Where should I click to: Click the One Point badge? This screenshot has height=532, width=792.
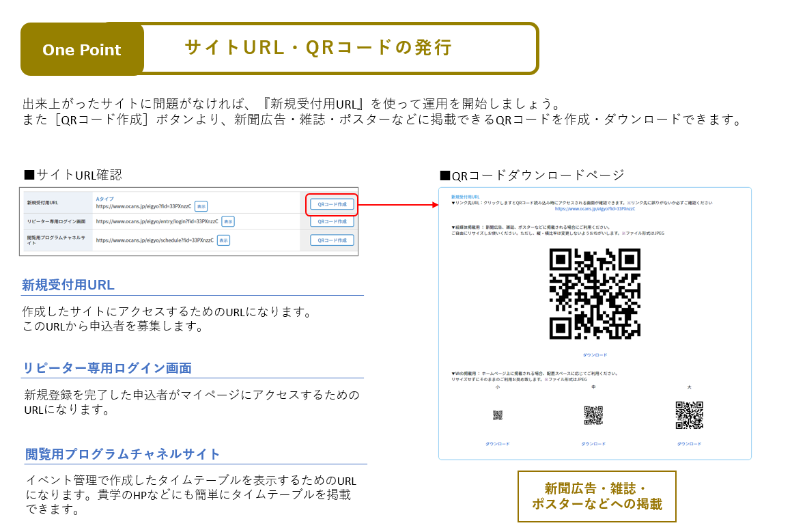(82, 49)
